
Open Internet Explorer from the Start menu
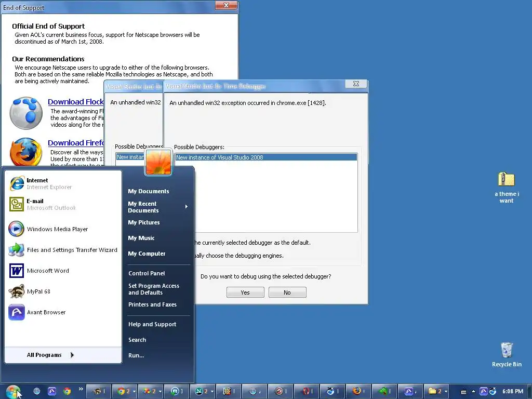tap(63, 183)
